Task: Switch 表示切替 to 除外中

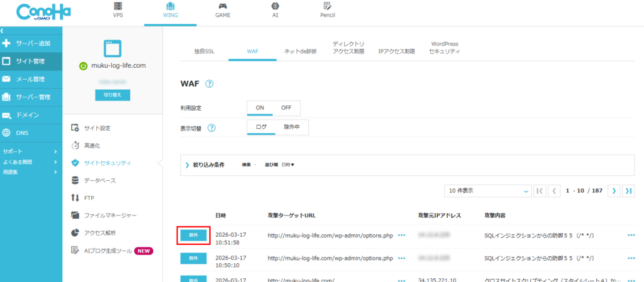Action: pyautogui.click(x=291, y=127)
